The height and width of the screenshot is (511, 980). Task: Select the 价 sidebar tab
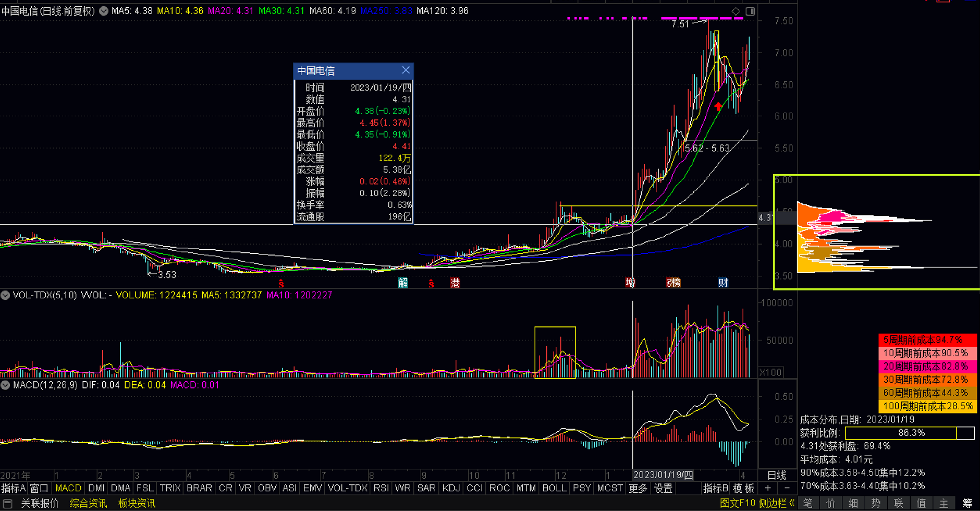830,503
